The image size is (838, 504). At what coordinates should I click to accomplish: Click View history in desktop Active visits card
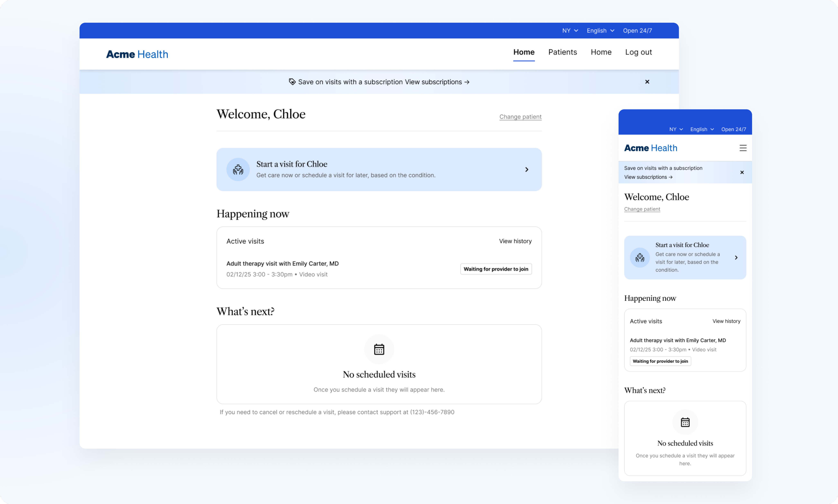[515, 241]
